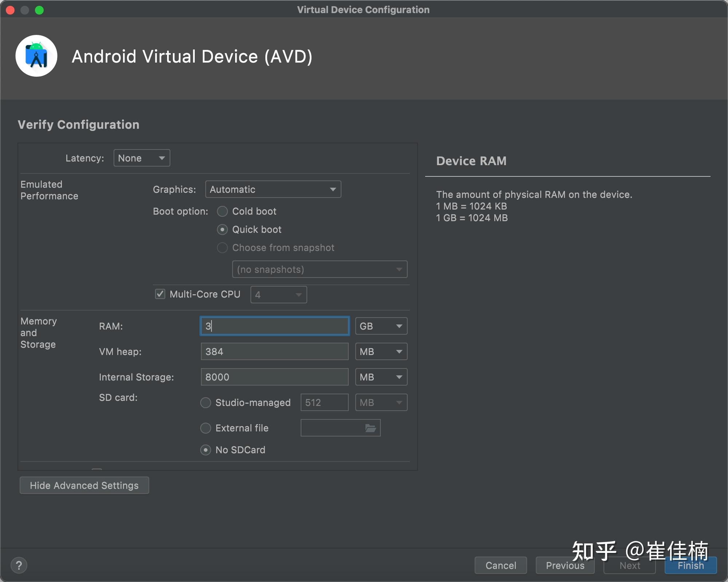The height and width of the screenshot is (582, 728).
Task: Select the No SDCard radio button
Action: click(x=206, y=450)
